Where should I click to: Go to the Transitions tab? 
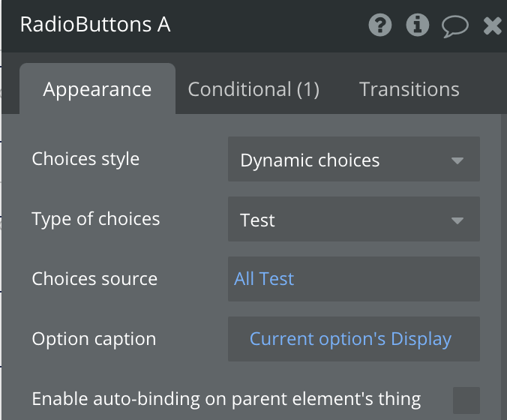(x=409, y=89)
